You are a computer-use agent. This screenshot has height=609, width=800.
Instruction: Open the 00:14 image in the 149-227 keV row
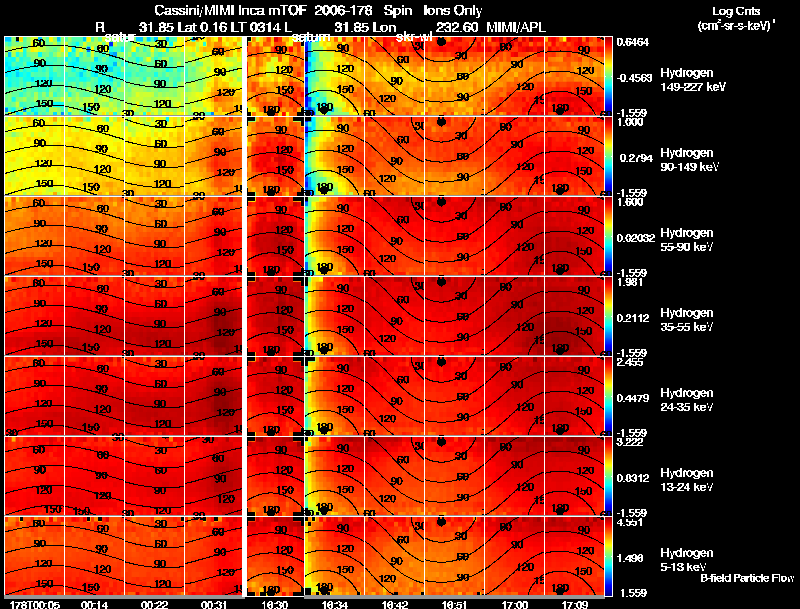[94, 76]
